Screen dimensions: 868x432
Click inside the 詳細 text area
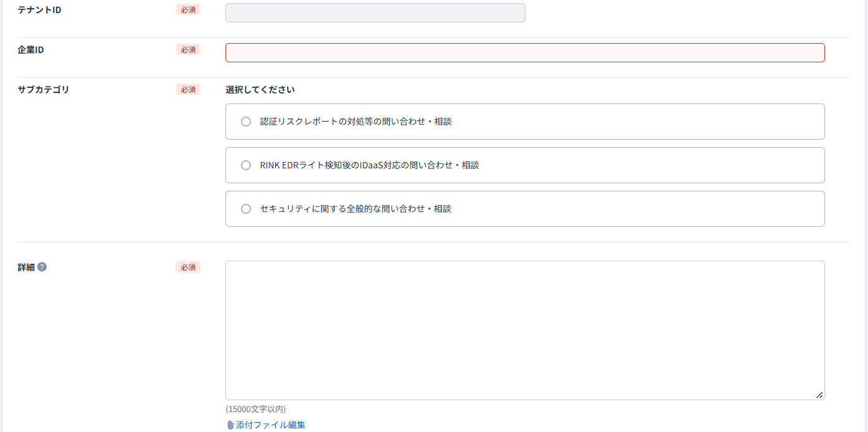point(525,330)
